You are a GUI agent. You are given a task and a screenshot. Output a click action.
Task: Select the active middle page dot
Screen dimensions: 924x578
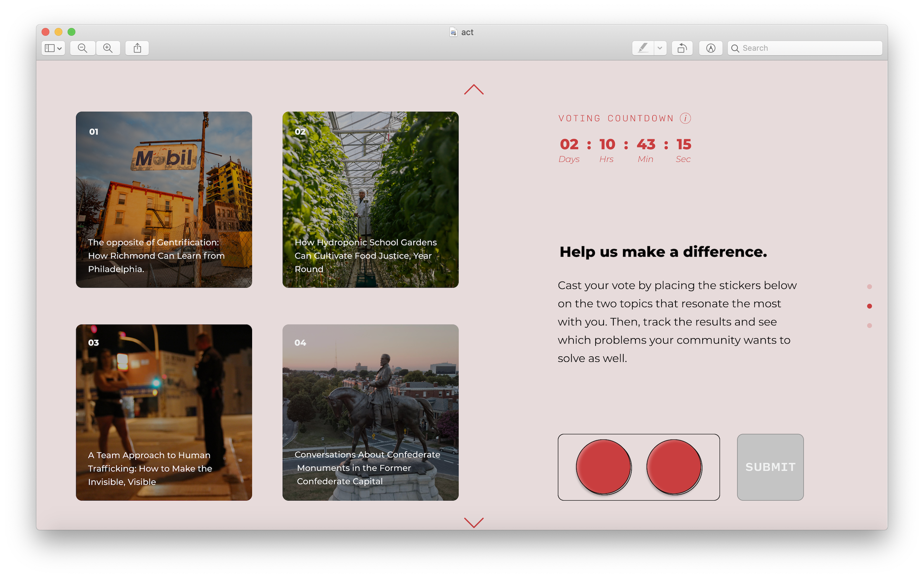[869, 306]
